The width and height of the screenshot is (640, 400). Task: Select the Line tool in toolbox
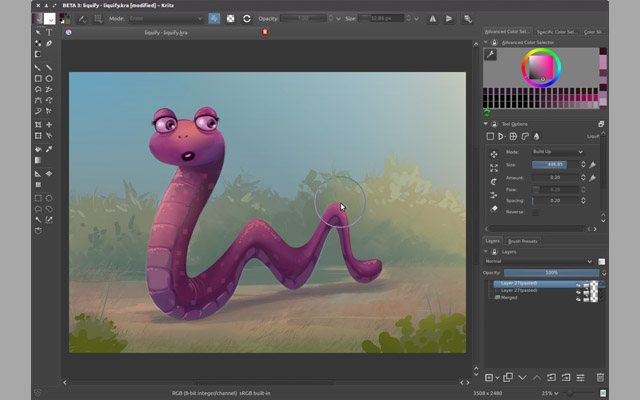pos(49,67)
